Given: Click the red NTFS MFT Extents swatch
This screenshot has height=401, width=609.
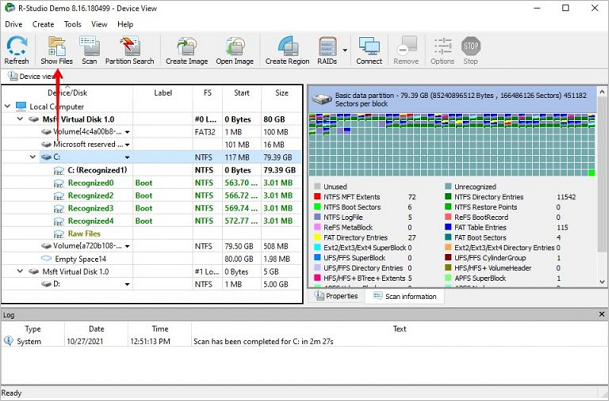Looking at the screenshot, I should [317, 197].
